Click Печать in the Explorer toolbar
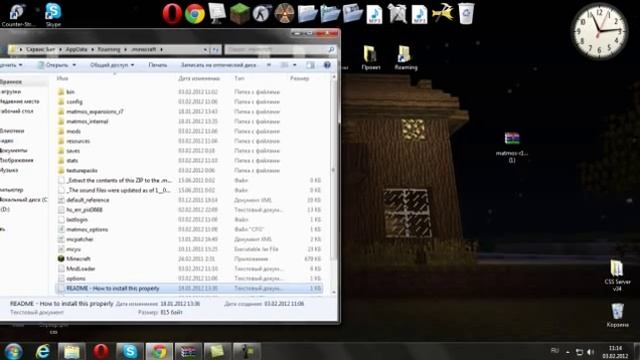The height and width of the screenshot is (360, 640). pyautogui.click(x=158, y=65)
